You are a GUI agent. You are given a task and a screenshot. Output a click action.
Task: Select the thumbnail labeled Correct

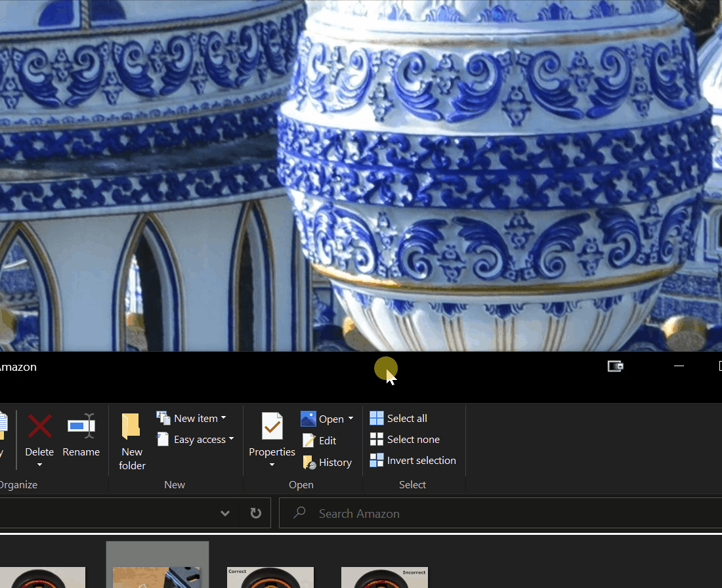pos(270,577)
